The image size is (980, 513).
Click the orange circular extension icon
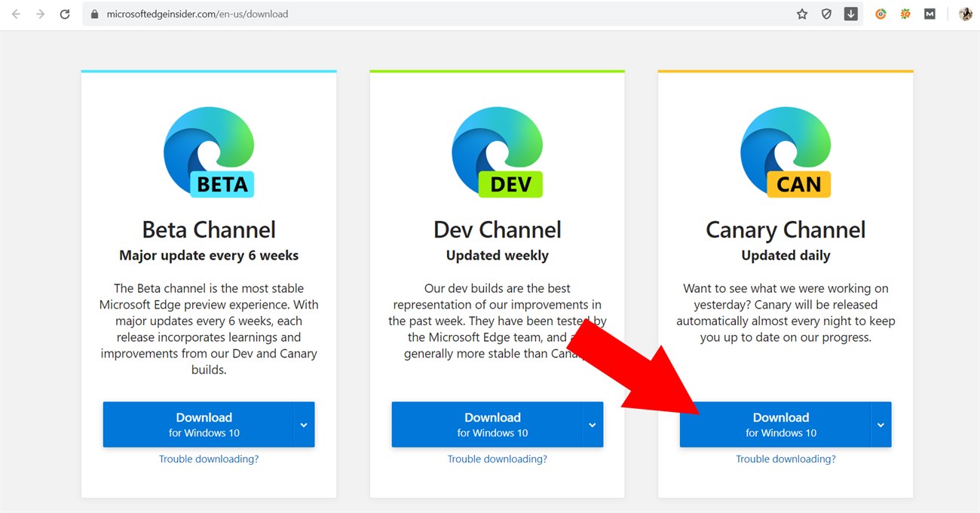coord(880,14)
